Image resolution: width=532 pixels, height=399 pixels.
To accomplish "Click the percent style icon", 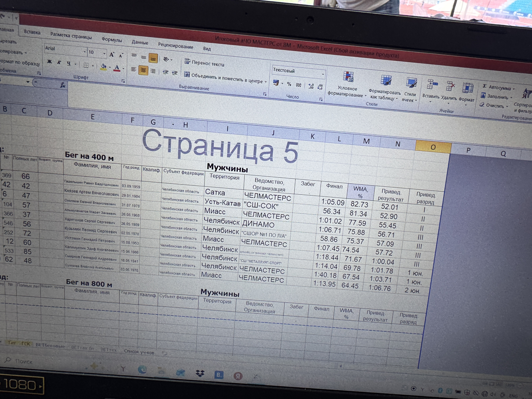I will [289, 84].
